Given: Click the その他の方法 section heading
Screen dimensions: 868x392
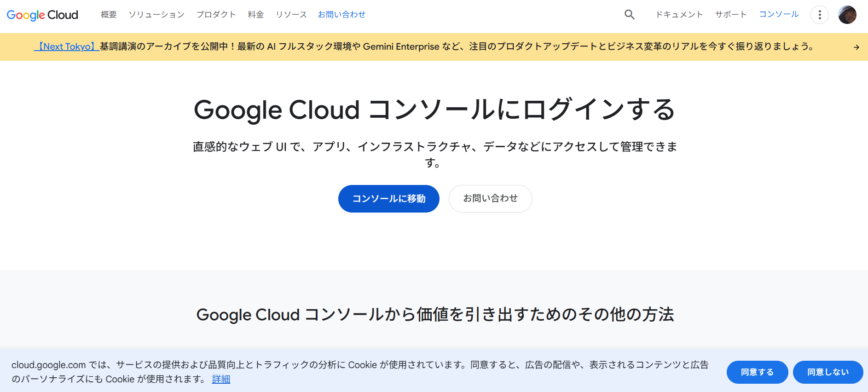Looking at the screenshot, I should (x=435, y=315).
